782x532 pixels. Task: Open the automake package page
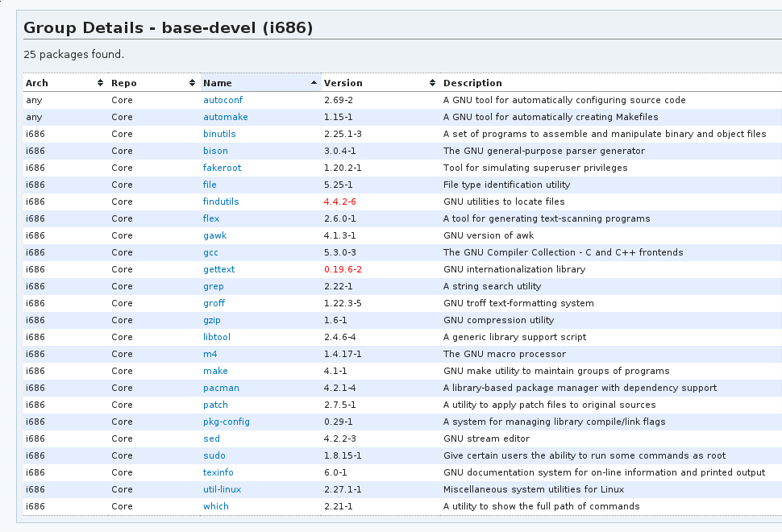[x=225, y=117]
